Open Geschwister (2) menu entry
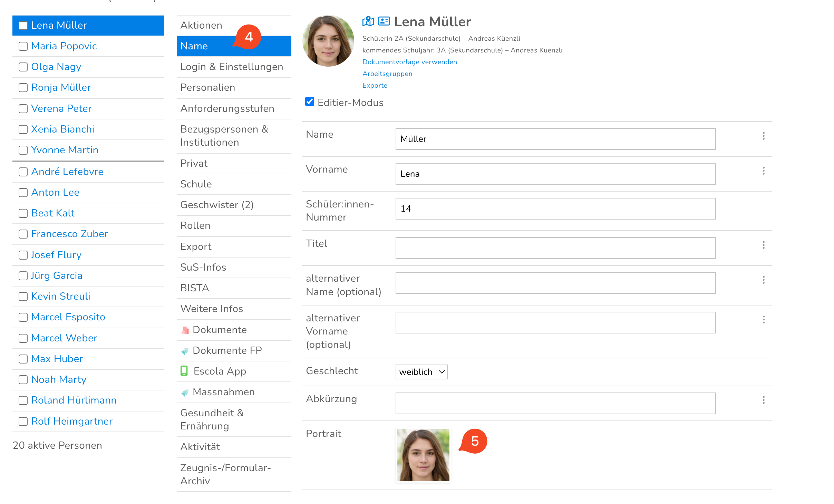The image size is (834, 504). 217,205
